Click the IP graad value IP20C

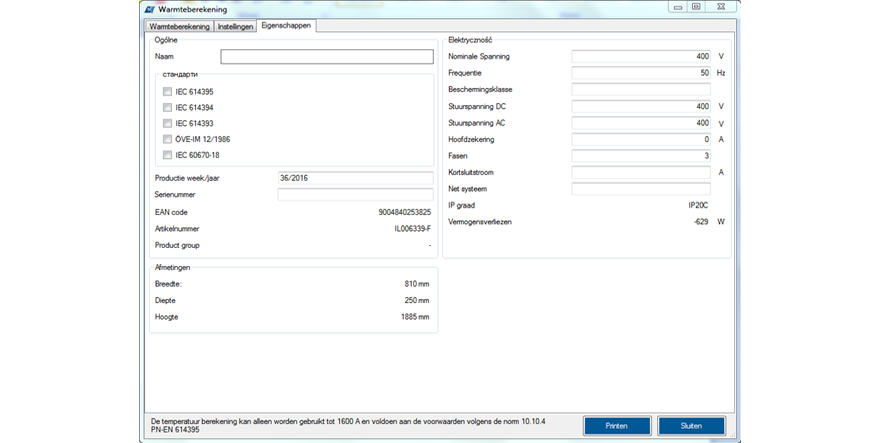point(698,205)
